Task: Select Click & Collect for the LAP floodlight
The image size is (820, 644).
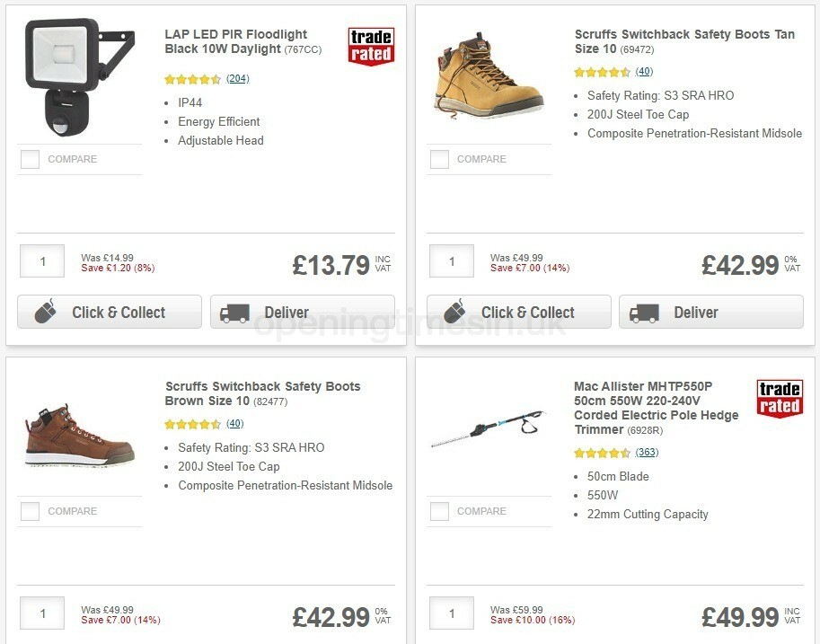Action: [x=109, y=312]
